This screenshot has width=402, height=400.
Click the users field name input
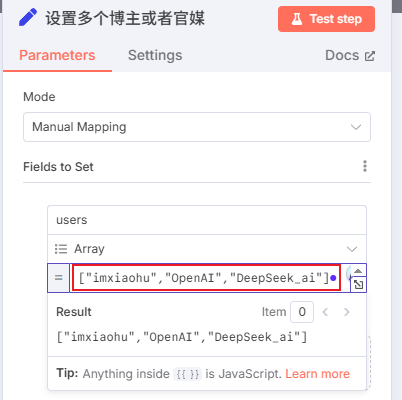pyautogui.click(x=207, y=220)
